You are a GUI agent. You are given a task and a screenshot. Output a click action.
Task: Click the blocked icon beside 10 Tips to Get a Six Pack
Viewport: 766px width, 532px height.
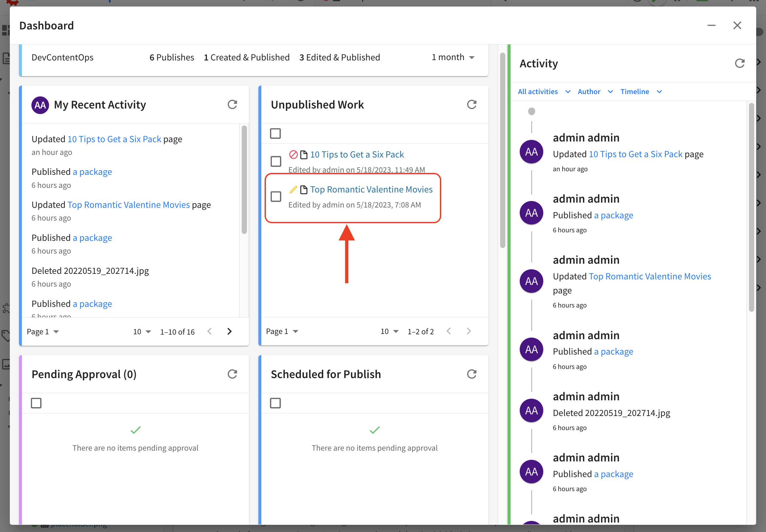coord(293,154)
